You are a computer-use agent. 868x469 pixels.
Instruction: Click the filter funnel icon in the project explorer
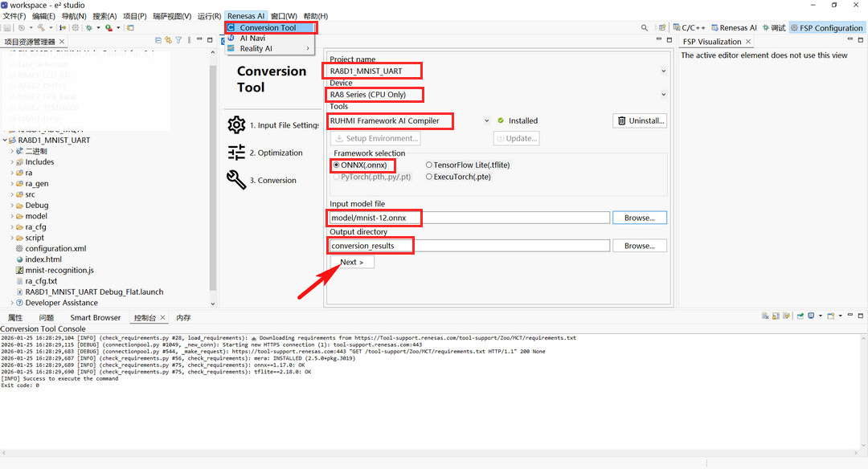(x=178, y=40)
